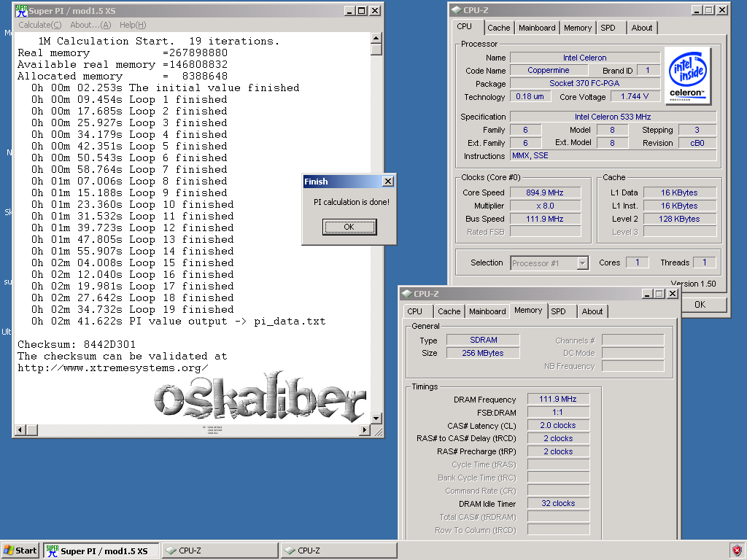
Task: Click the DRAM Frequency 111.9 MHz field
Action: click(x=558, y=399)
